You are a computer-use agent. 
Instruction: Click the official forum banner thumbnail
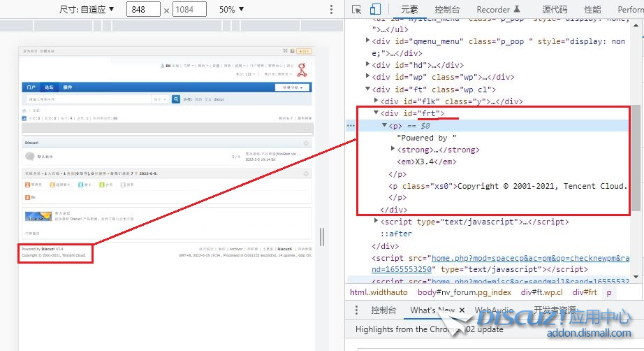[38, 217]
